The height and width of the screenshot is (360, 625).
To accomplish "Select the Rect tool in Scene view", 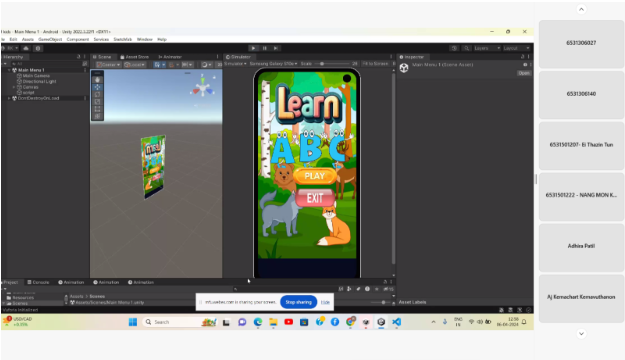I will [97, 109].
